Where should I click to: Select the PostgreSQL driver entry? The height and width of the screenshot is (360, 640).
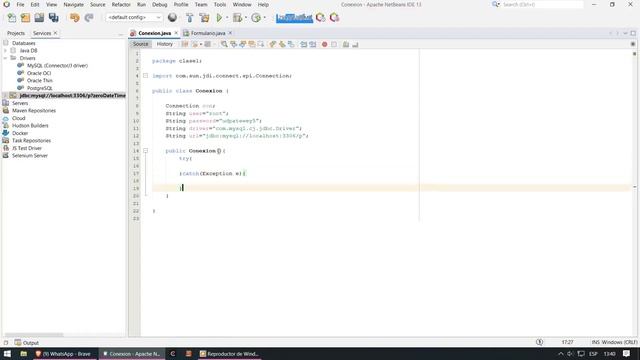(x=40, y=88)
